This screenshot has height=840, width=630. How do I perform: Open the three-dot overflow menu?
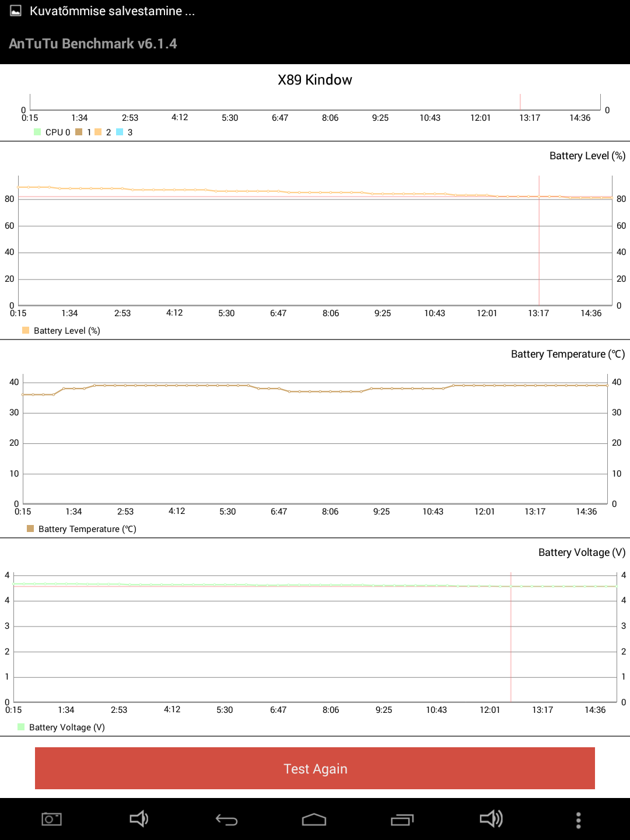tap(578, 820)
